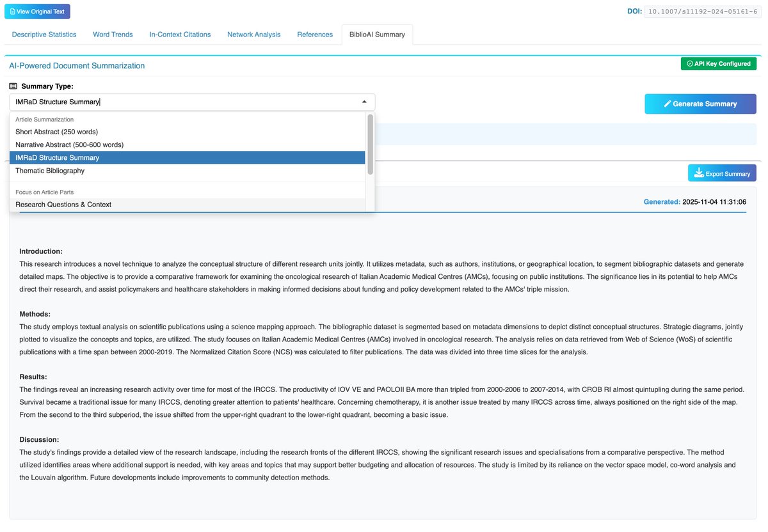768x532 pixels.
Task: Open the In-Context Citations tab
Action: [180, 35]
